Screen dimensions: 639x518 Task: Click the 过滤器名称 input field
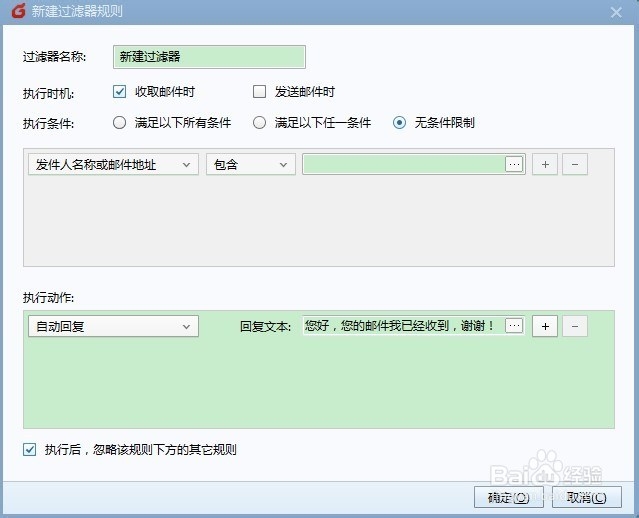[x=209, y=57]
